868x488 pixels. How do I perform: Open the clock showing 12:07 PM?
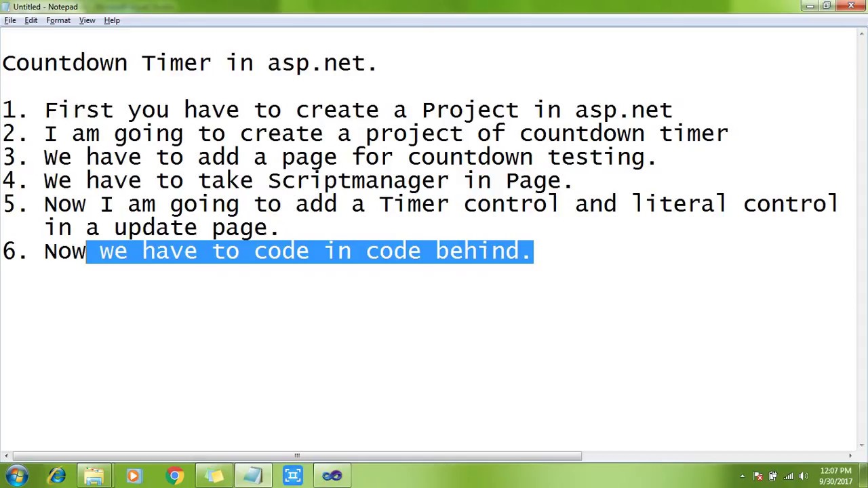[835, 476]
